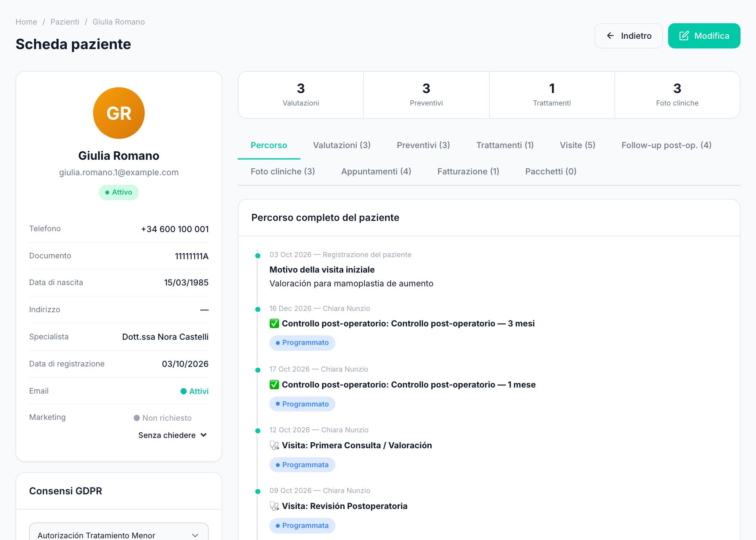Click the giulia.romano.1@example.com email
The height and width of the screenshot is (540, 756).
[x=119, y=172]
